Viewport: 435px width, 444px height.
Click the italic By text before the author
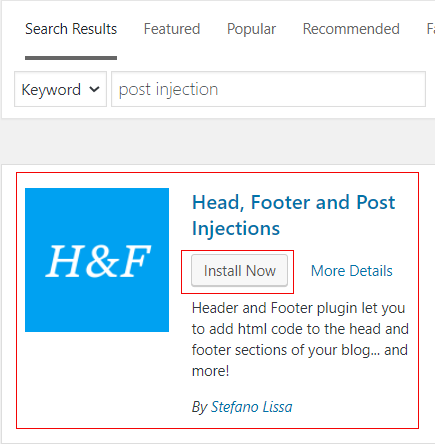200,407
